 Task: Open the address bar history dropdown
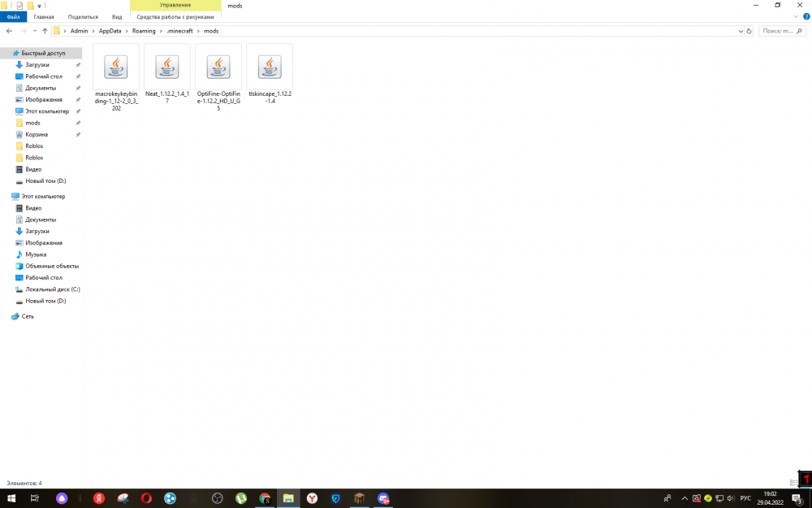coord(741,31)
